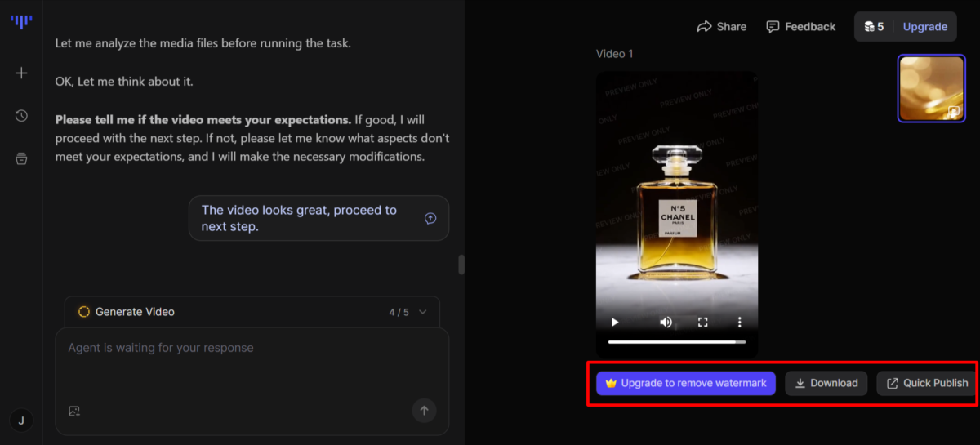Start a new chat with plus icon
Image resolution: width=980 pixels, height=445 pixels.
tap(21, 73)
